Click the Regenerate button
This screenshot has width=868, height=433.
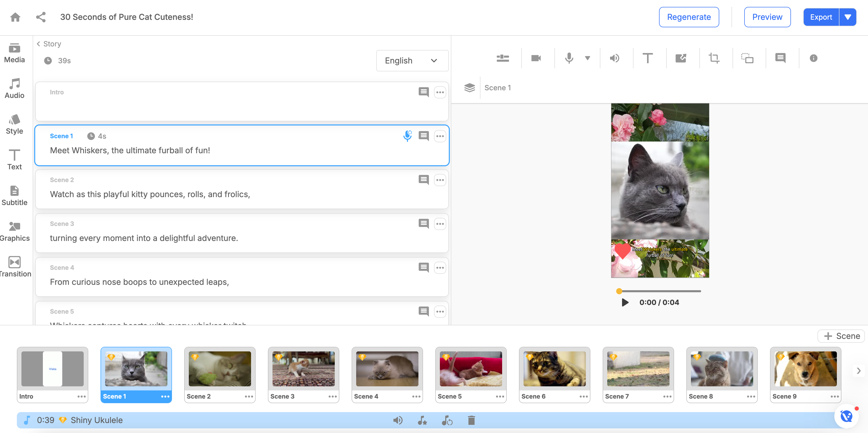(x=689, y=17)
